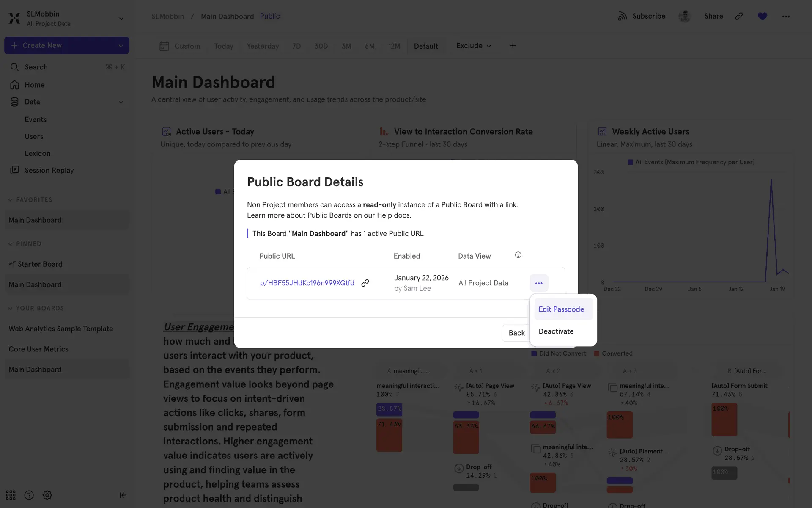This screenshot has height=508, width=812.
Task: Click the three-dot row options button
Action: (x=539, y=283)
